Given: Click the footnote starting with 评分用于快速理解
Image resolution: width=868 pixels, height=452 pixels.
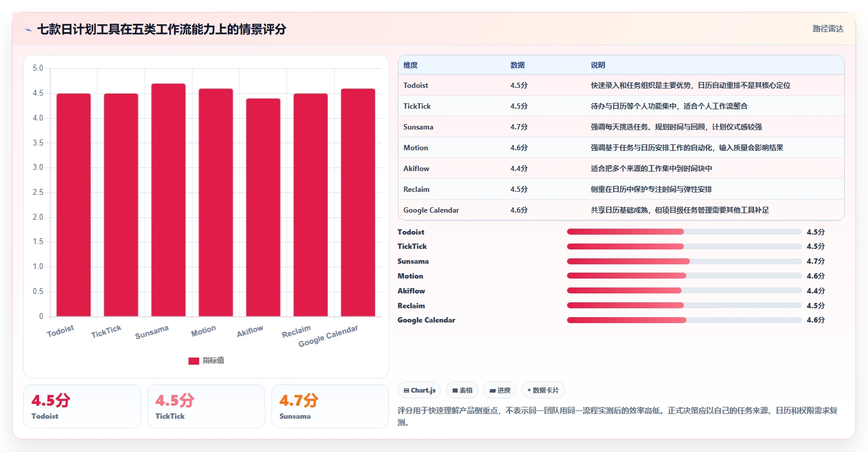Looking at the screenshot, I should pos(617,416).
